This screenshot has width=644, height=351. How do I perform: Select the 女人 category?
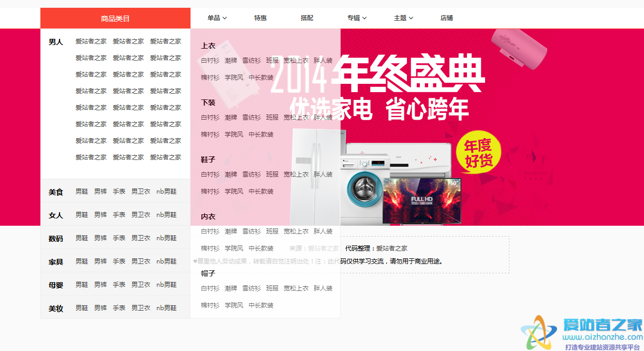point(56,215)
